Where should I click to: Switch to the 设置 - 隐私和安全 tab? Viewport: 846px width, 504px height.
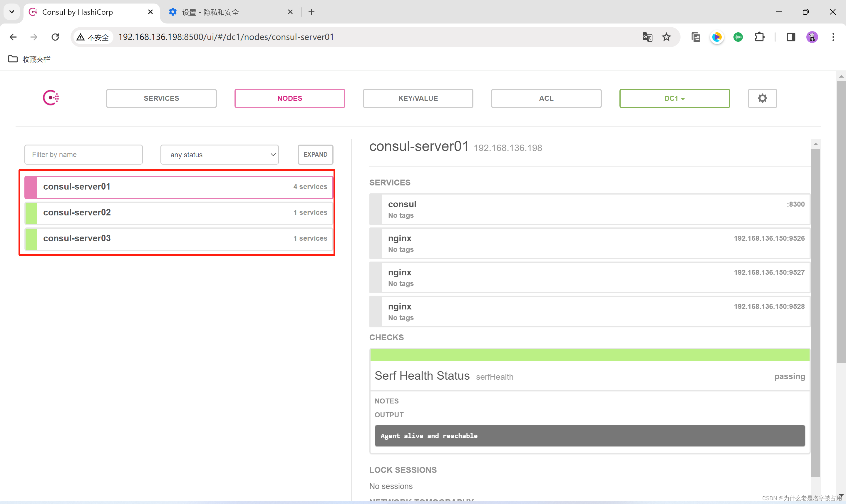pyautogui.click(x=231, y=12)
